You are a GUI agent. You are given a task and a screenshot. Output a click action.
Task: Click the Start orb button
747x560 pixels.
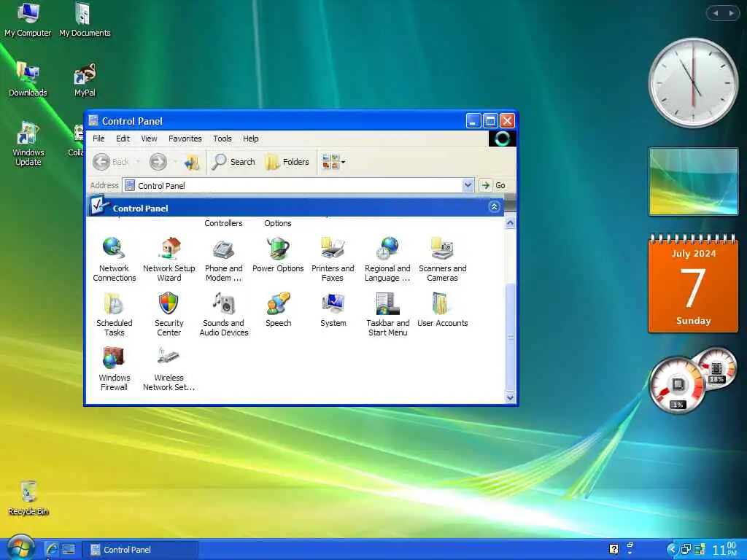click(20, 548)
